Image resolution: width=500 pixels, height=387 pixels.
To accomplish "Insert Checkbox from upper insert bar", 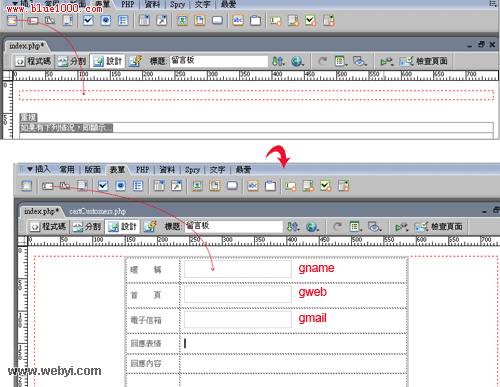I will [88, 21].
